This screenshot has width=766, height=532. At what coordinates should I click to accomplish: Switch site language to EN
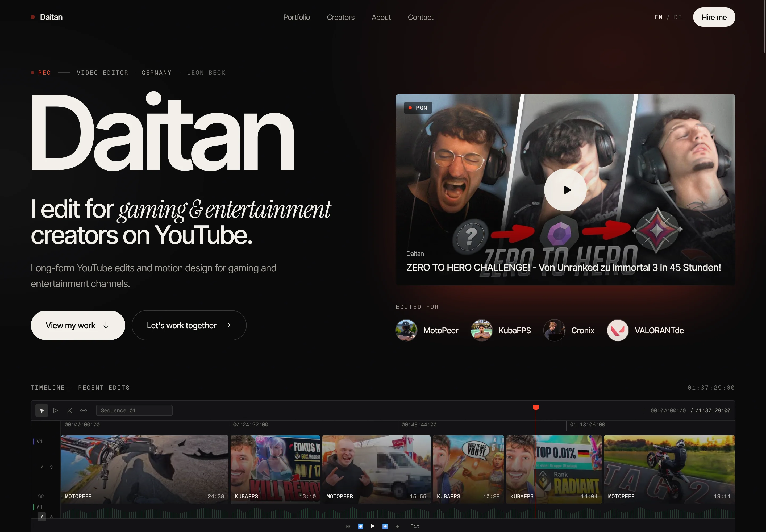click(x=658, y=17)
